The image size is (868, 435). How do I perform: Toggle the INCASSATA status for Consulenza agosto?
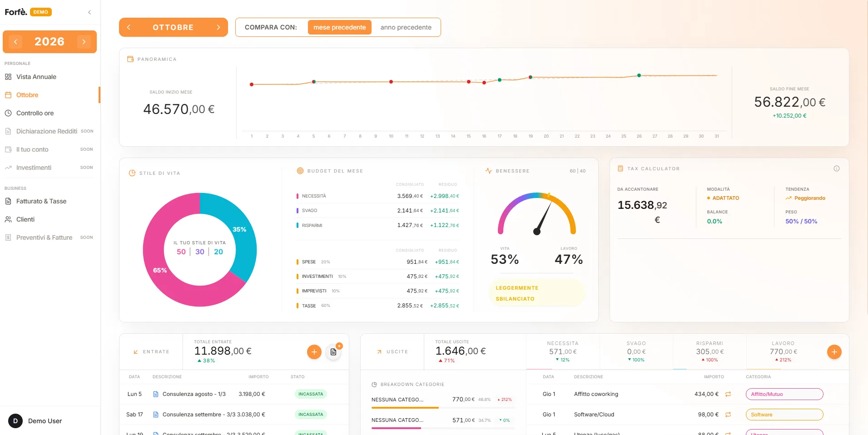point(311,394)
